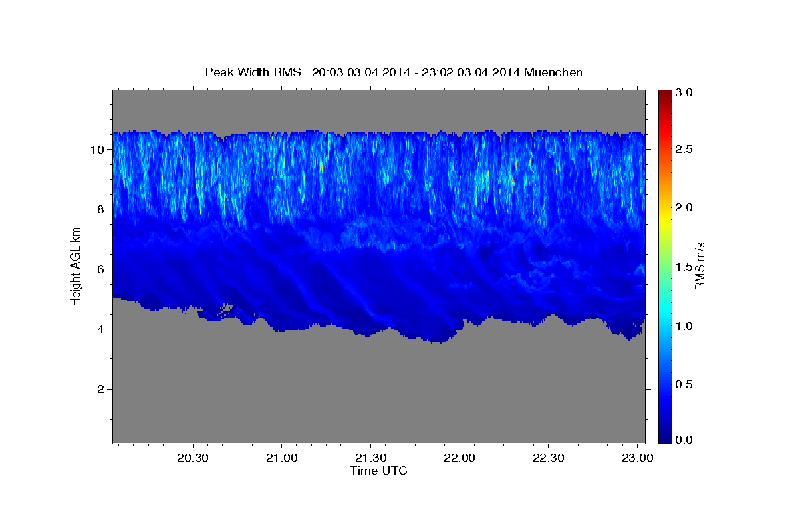Screen dimensions: 798x532
Task: Click the '22:30' time axis label
Action: coord(549,458)
